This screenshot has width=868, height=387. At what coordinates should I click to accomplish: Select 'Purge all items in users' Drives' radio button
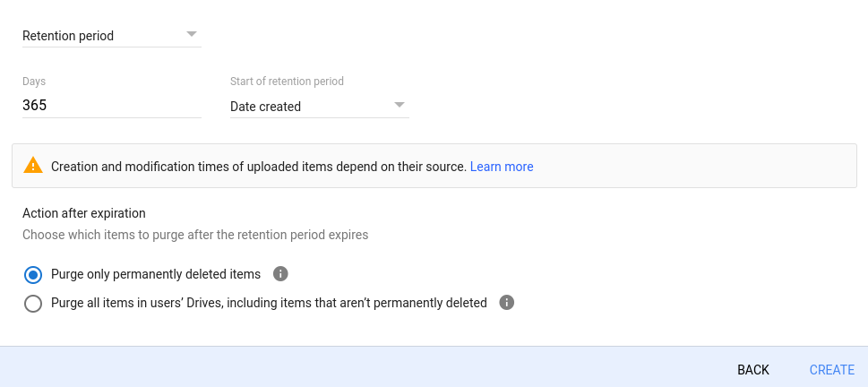pyautogui.click(x=33, y=304)
